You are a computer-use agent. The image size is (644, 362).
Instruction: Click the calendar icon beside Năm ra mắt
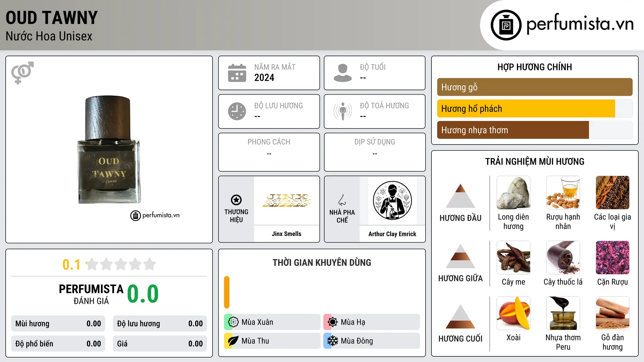click(237, 73)
